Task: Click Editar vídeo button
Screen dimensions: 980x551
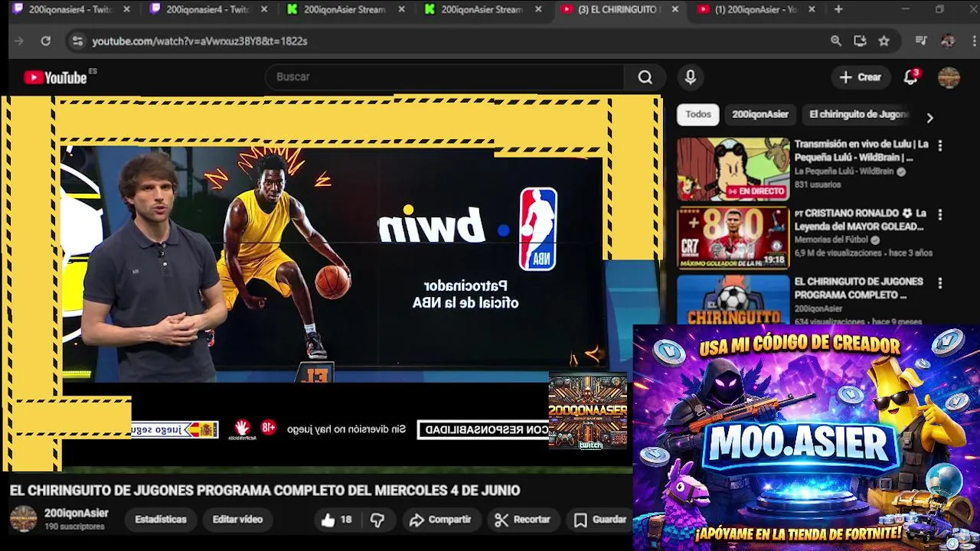Action: tap(237, 520)
